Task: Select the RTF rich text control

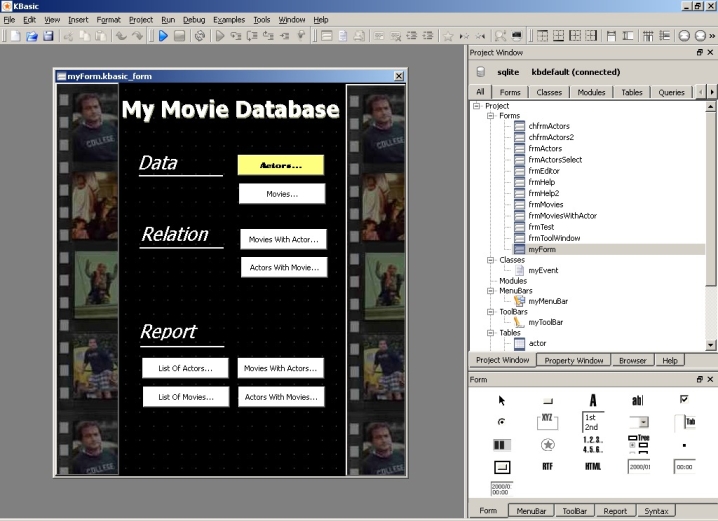Action: coord(547,466)
